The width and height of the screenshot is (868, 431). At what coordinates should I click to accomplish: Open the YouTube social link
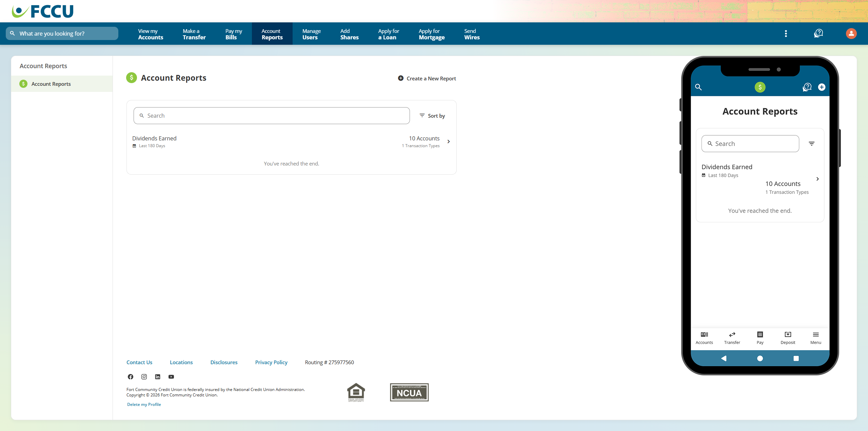171,377
